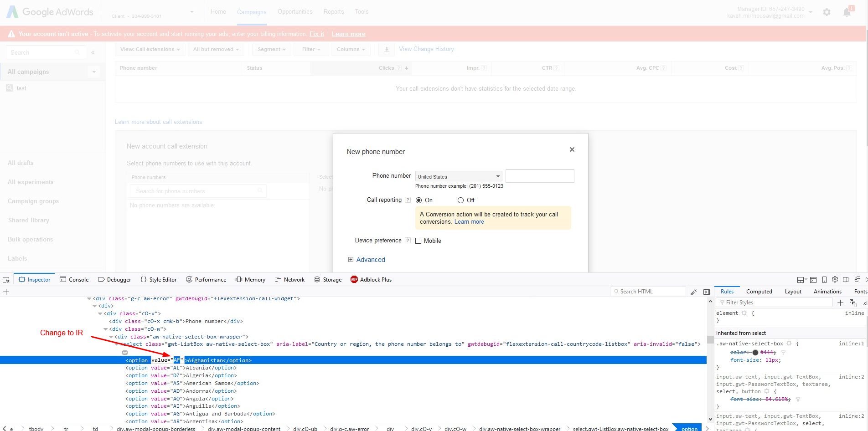
Task: Open the client account dropdown arrow
Action: 192,12
